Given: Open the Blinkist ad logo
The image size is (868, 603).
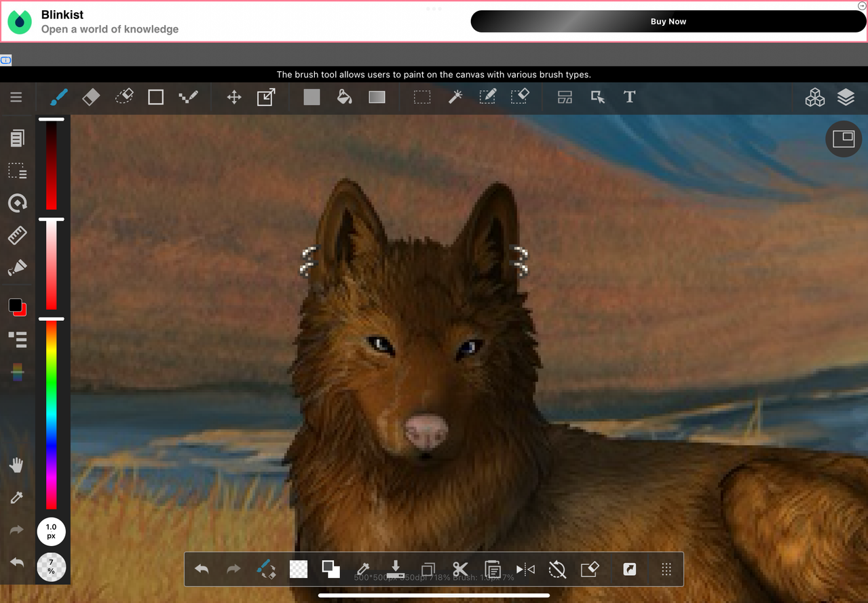Looking at the screenshot, I should tap(20, 22).
